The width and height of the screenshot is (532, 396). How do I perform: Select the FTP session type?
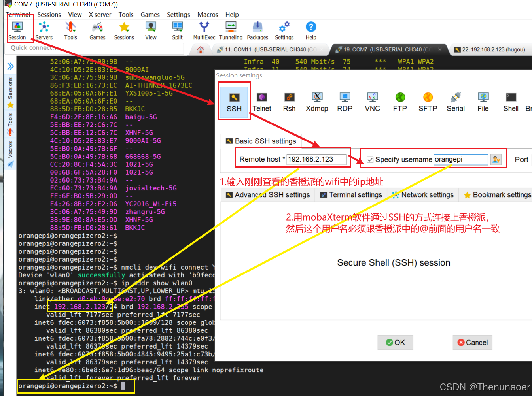click(400, 102)
